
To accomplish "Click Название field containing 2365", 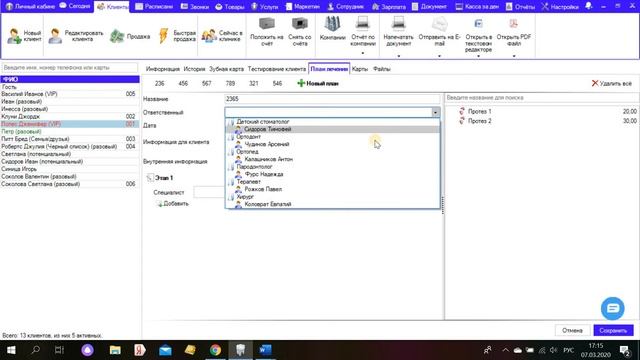I will (x=333, y=99).
